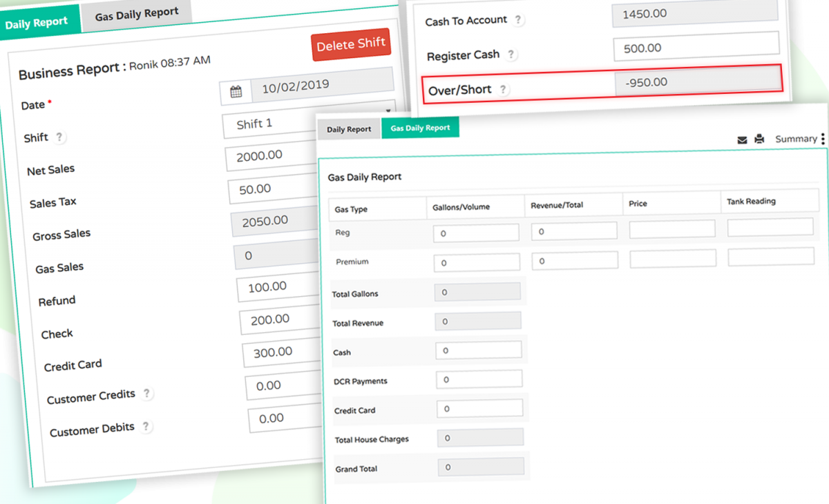This screenshot has width=829, height=504.
Task: Click the Delete Shift button
Action: (x=351, y=43)
